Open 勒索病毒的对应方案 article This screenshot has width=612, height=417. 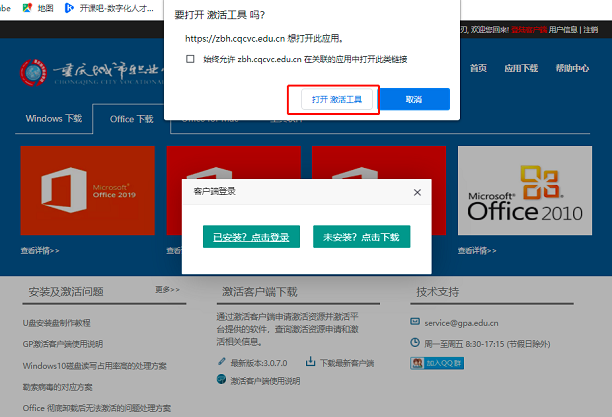tap(58, 387)
